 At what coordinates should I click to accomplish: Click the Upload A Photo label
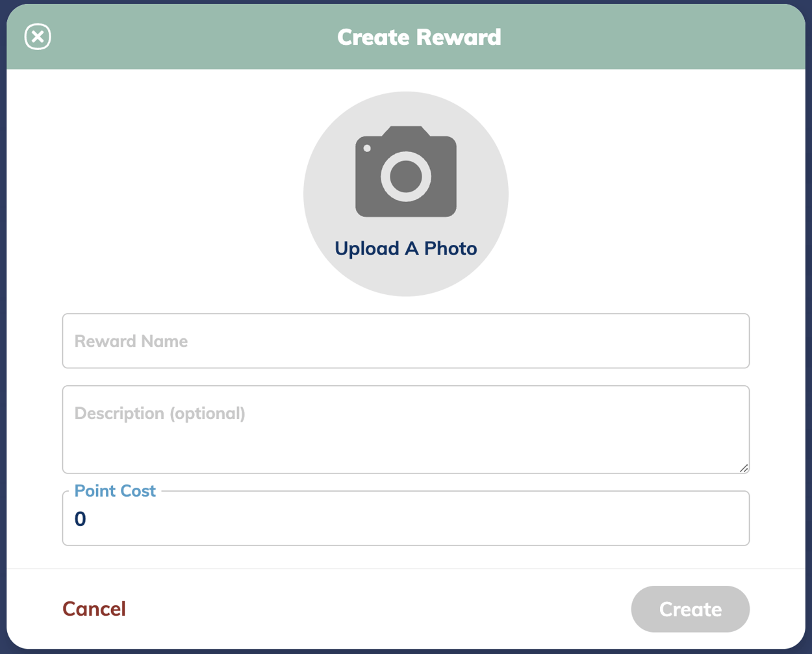click(406, 248)
